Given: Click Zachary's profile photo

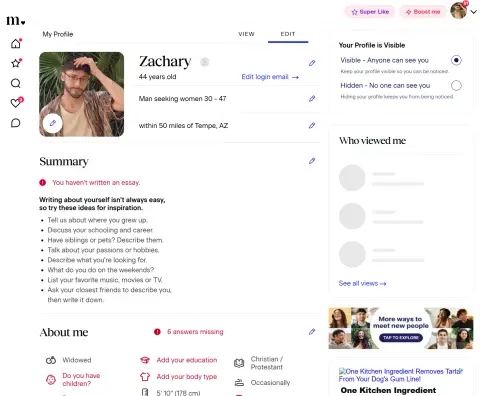Looking at the screenshot, I should (x=82, y=94).
